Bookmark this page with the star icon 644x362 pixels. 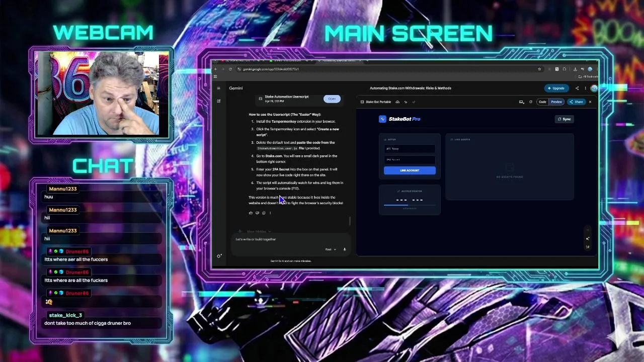[539, 69]
